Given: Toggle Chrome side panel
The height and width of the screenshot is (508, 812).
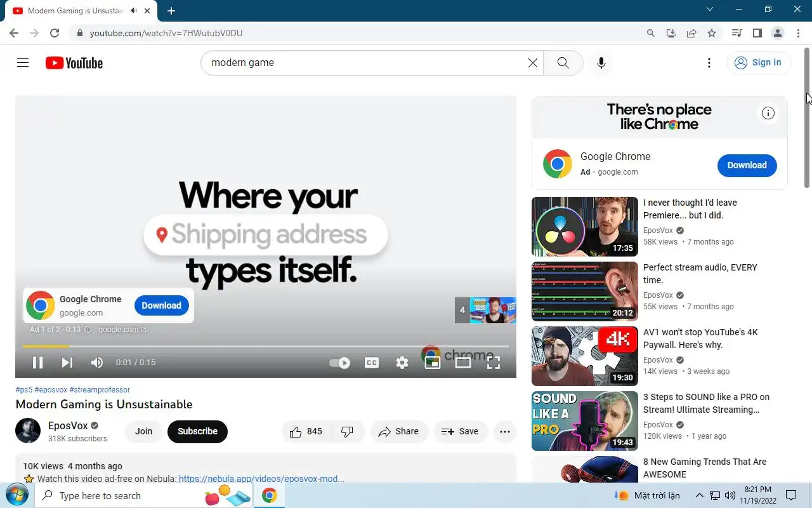Looking at the screenshot, I should 757,33.
